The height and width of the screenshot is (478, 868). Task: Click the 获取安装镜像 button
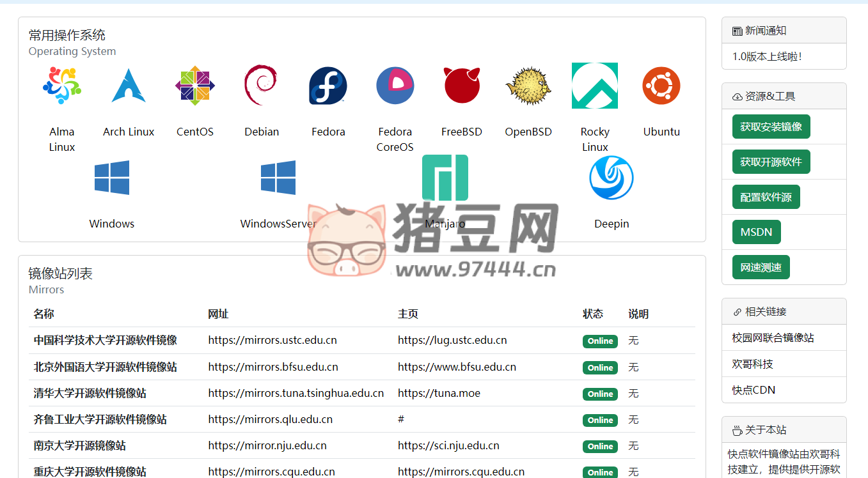pyautogui.click(x=771, y=127)
